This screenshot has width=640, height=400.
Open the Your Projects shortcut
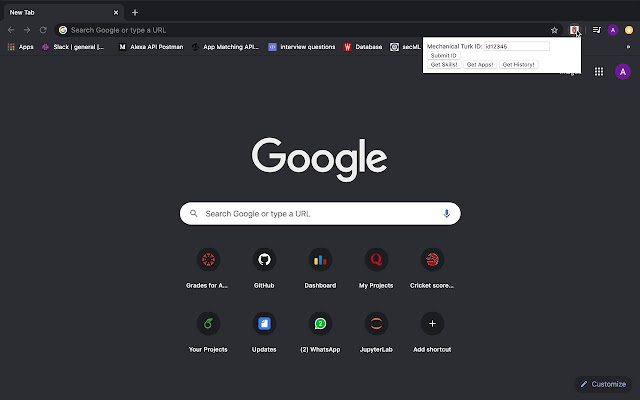point(208,332)
